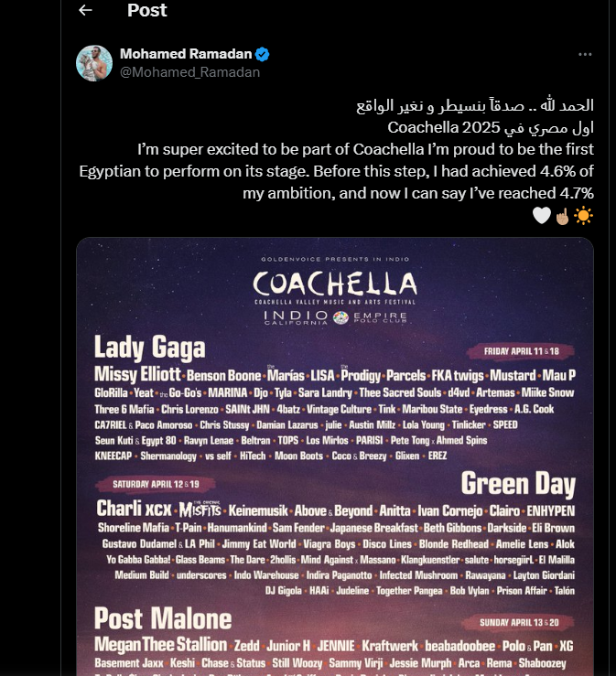Open the Mohamed Ramadan display name link
The width and height of the screenshot is (616, 676).
pos(186,54)
